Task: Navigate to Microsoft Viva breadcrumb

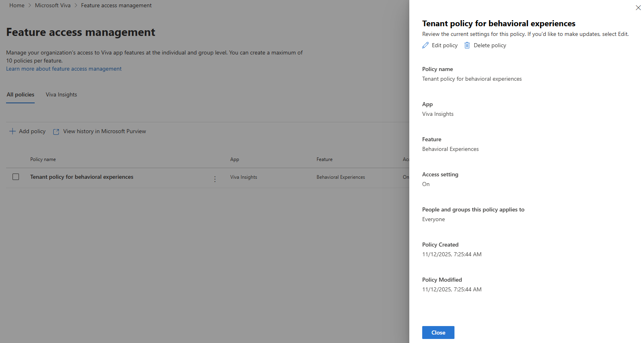Action: pyautogui.click(x=52, y=5)
